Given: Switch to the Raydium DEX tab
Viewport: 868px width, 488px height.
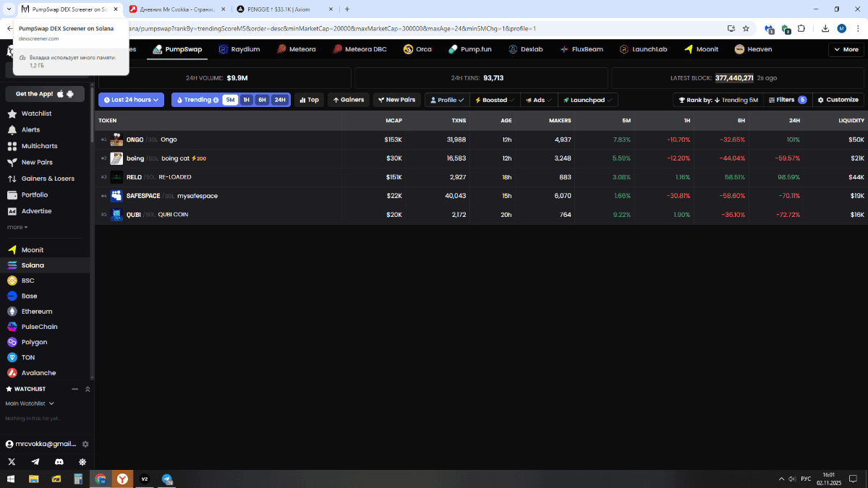Looking at the screenshot, I should pyautogui.click(x=239, y=49).
